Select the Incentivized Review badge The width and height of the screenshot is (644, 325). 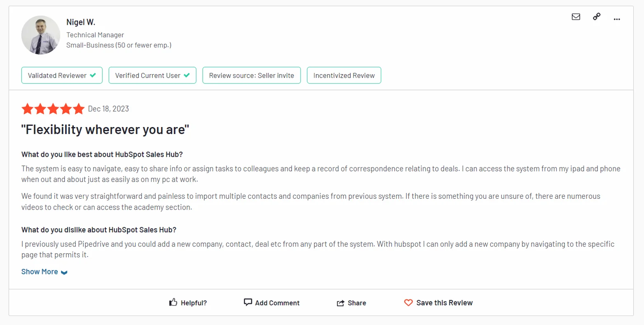(x=344, y=75)
